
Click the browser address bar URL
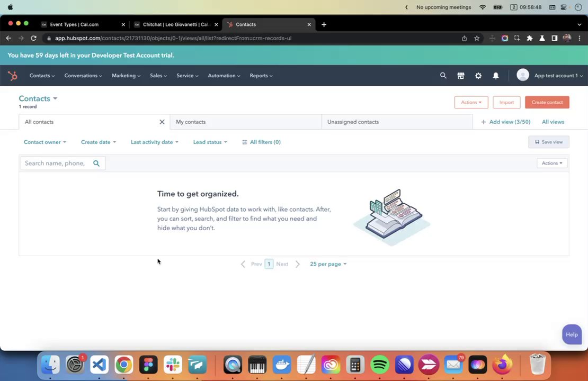[173, 38]
